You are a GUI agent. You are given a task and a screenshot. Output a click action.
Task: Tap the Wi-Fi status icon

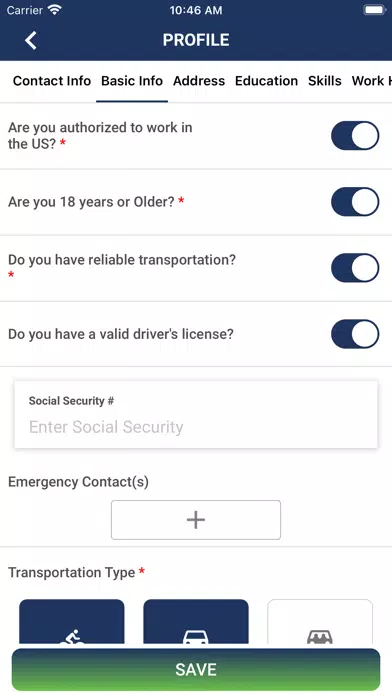(x=55, y=10)
